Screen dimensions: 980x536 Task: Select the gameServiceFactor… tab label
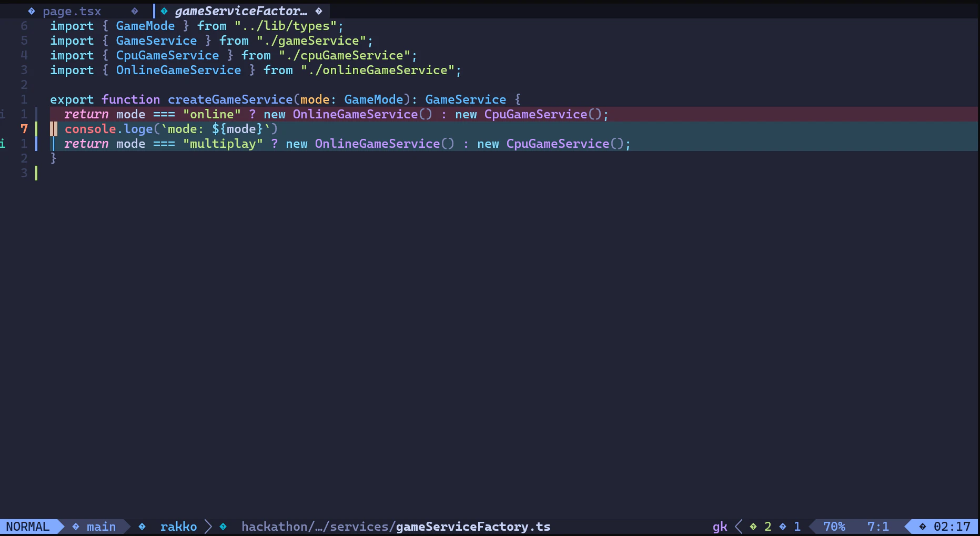pyautogui.click(x=241, y=11)
